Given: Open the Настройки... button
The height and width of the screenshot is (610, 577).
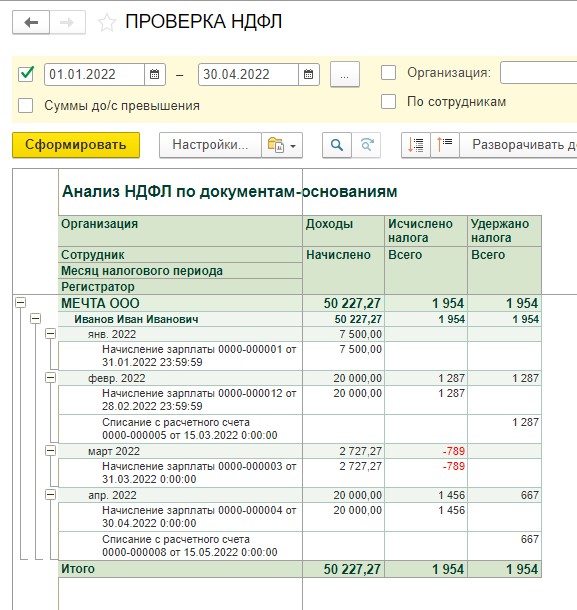Looking at the screenshot, I should pos(210,145).
